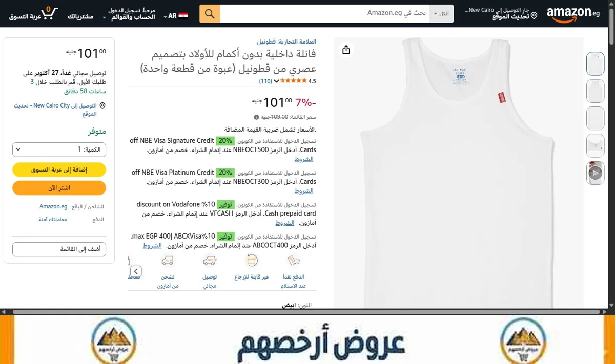Click the availability text متوفر
Screen dimensions: 615x364
(97, 132)
